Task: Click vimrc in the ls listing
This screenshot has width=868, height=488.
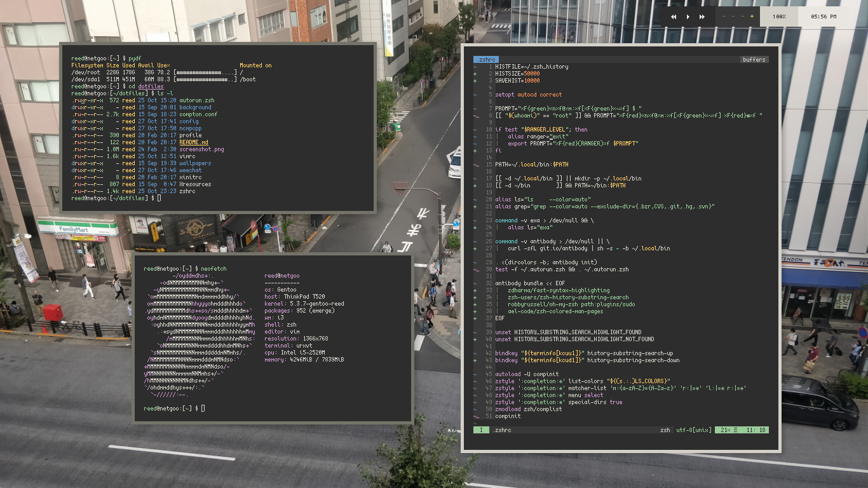Action: [187, 156]
